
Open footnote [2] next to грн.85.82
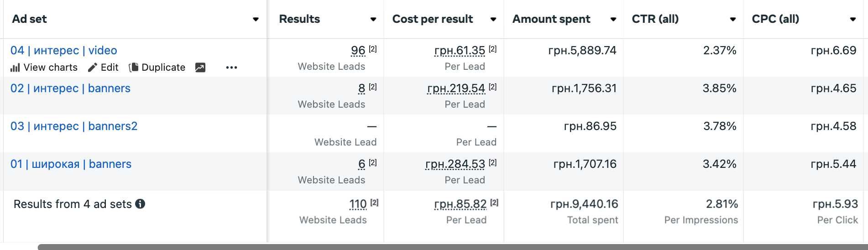pos(494,203)
